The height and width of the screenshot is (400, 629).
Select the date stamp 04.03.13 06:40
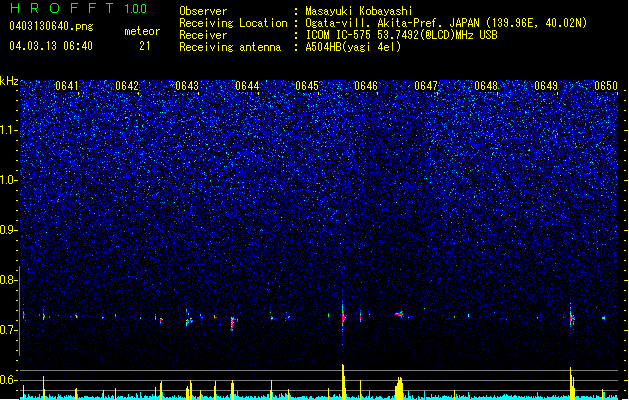[x=51, y=46]
